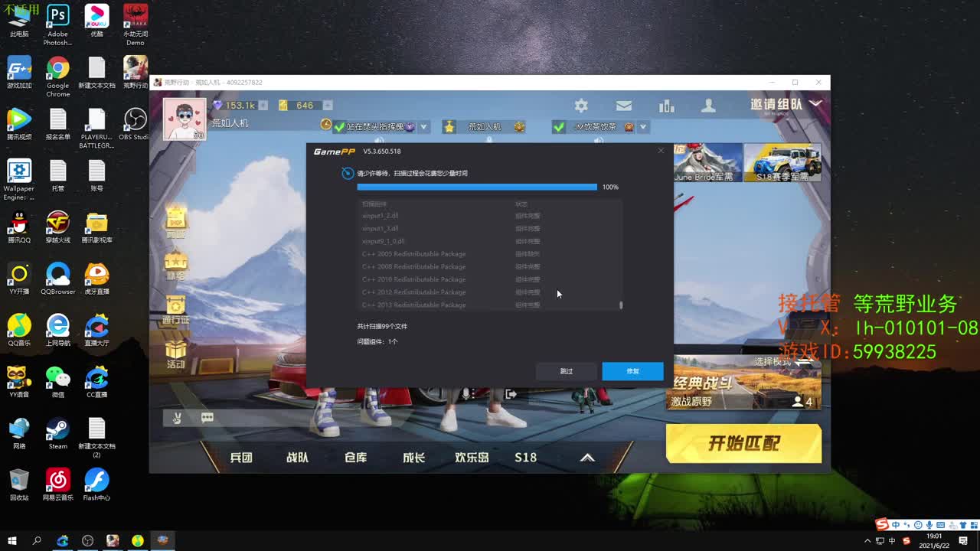Open the Recycle Bin on desktop

19,484
